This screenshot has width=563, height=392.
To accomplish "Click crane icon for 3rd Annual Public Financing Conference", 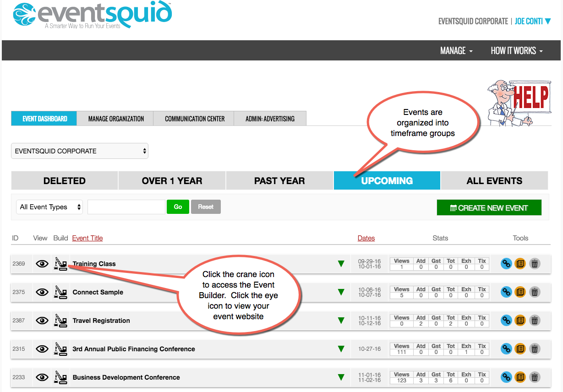I will point(60,349).
